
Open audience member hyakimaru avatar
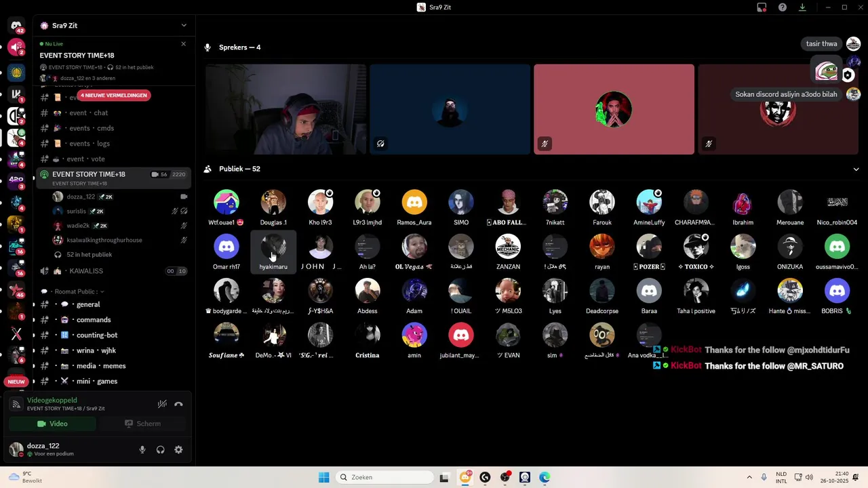tap(273, 247)
